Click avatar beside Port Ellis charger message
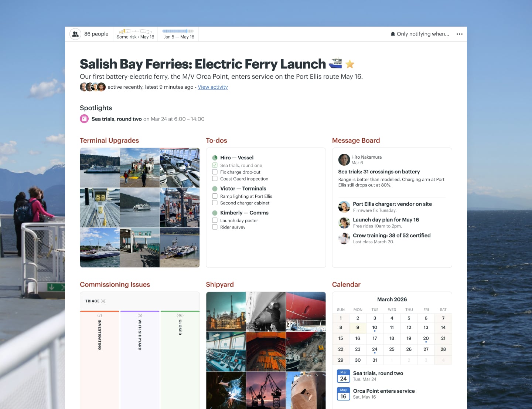This screenshot has width=532, height=409. coord(344,207)
